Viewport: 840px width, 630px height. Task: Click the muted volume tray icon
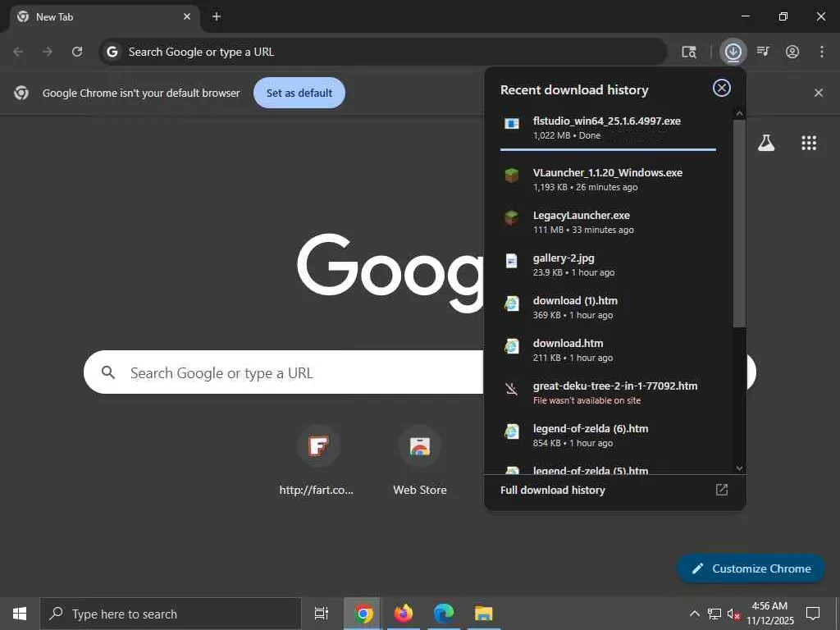pyautogui.click(x=734, y=614)
